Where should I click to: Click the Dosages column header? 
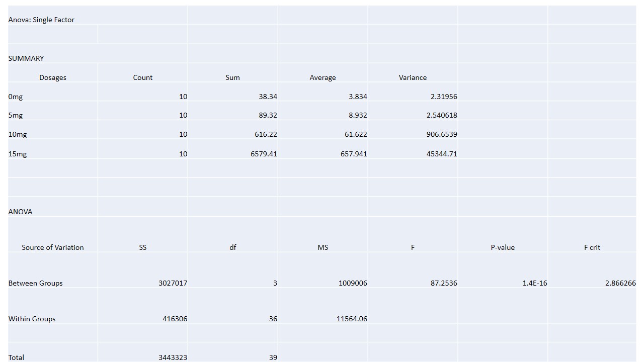tap(53, 77)
